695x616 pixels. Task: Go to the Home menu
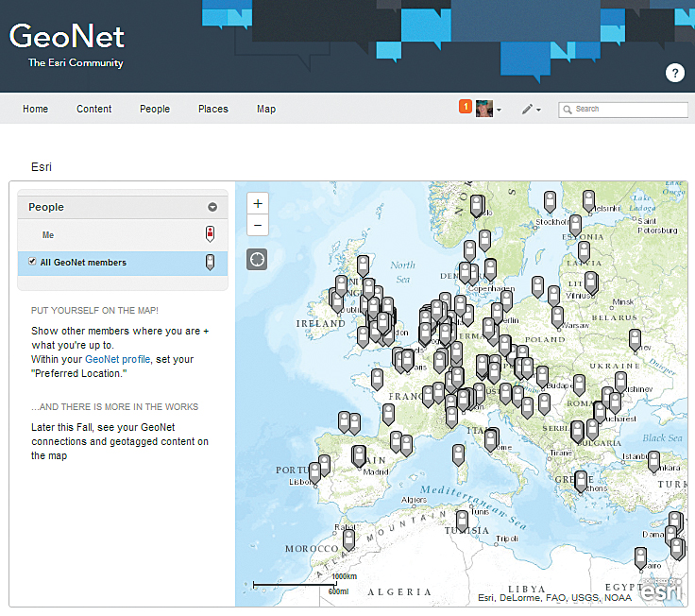(36, 109)
